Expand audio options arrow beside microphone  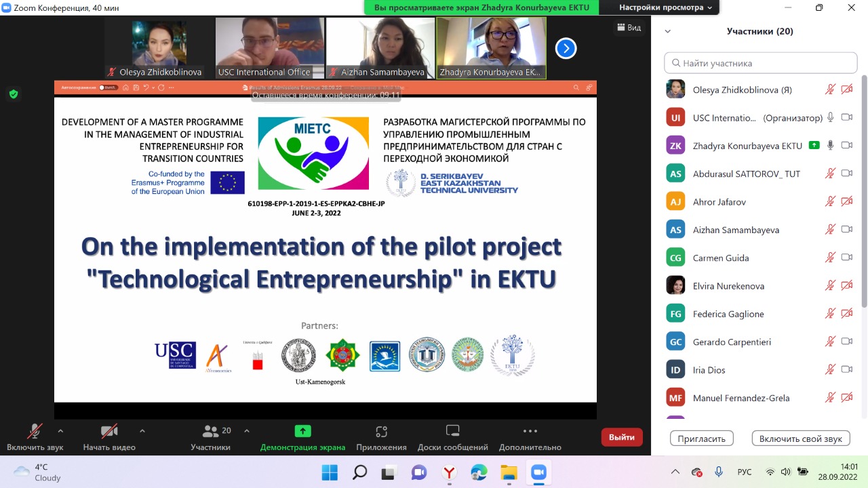pyautogui.click(x=60, y=430)
